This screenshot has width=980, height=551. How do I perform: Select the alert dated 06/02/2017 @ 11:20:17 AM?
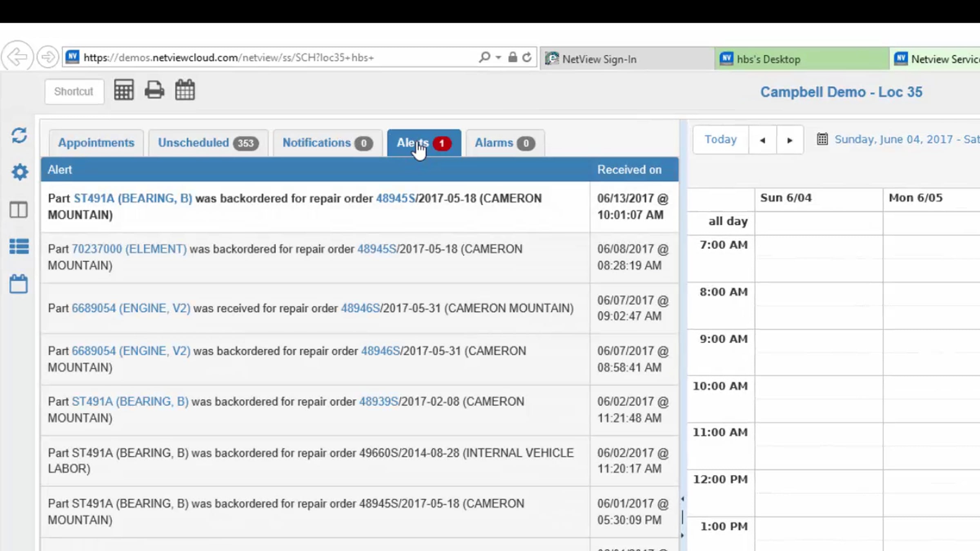pos(360,461)
